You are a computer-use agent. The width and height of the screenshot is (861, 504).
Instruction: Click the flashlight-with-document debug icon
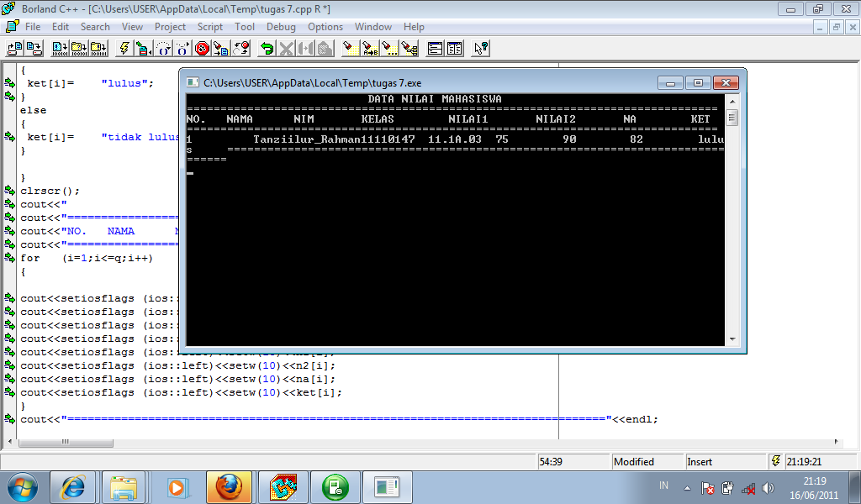pos(221,48)
